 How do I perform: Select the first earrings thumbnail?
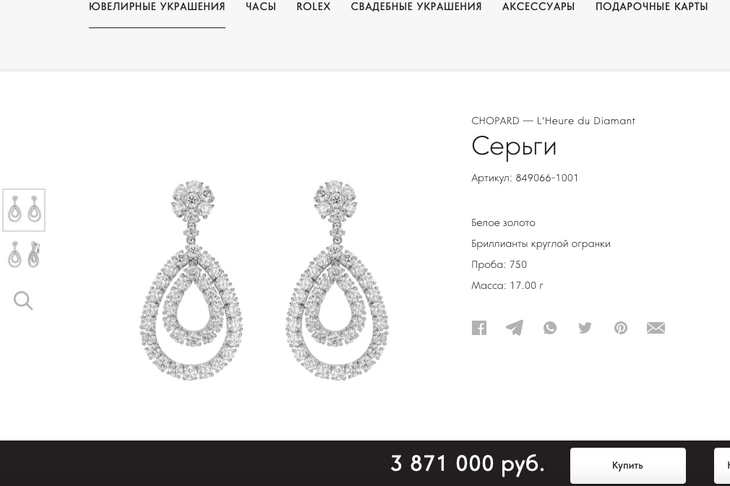[24, 210]
